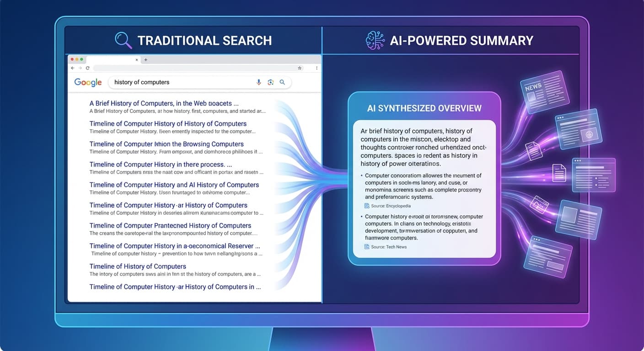The image size is (644, 351).
Task: Click the voice search microphone icon
Action: 258,82
